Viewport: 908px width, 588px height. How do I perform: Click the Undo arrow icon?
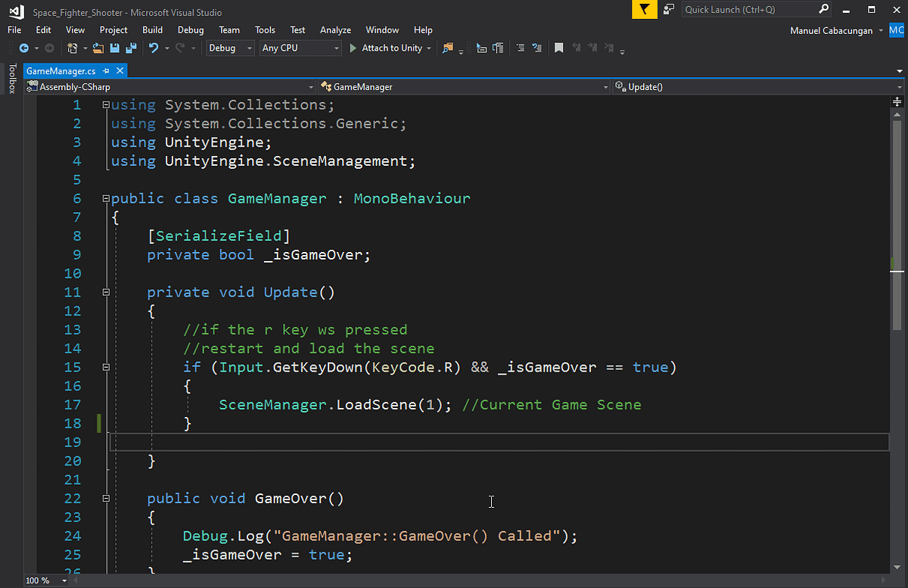[x=153, y=48]
